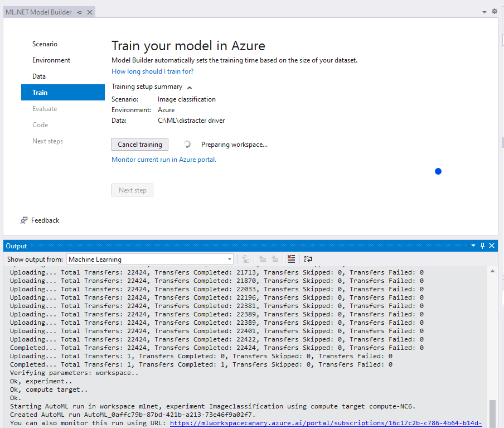Switch to the Environment step

point(51,60)
